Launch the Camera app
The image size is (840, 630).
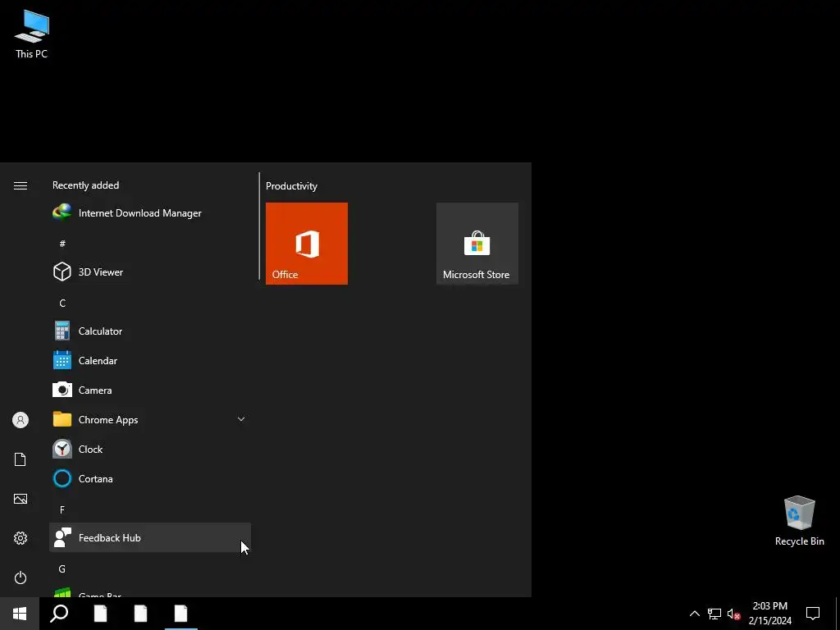[150, 390]
